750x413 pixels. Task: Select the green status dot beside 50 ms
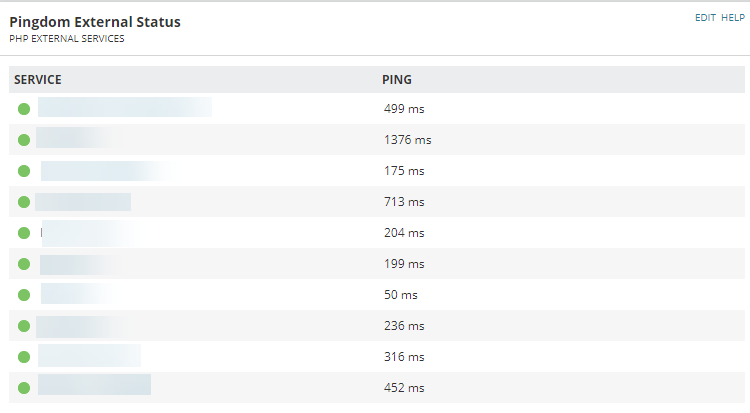[24, 295]
